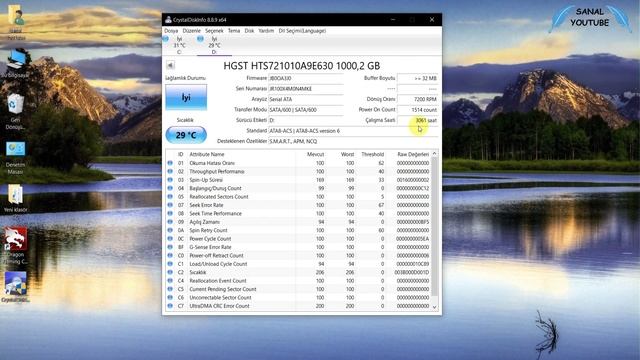The width and height of the screenshot is (640, 360).
Task: Click the Buffer Boyutu 32 MB field
Action: pos(418,78)
